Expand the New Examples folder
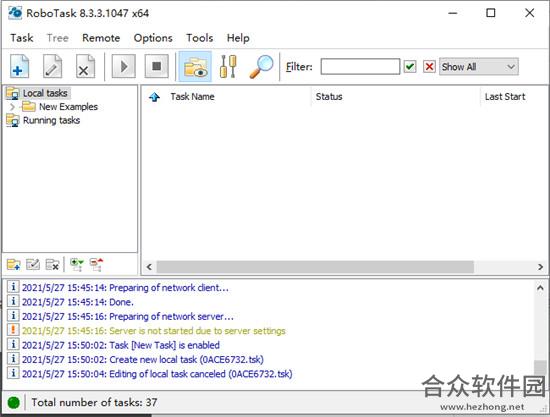This screenshot has height=417, width=550. pyautogui.click(x=12, y=107)
